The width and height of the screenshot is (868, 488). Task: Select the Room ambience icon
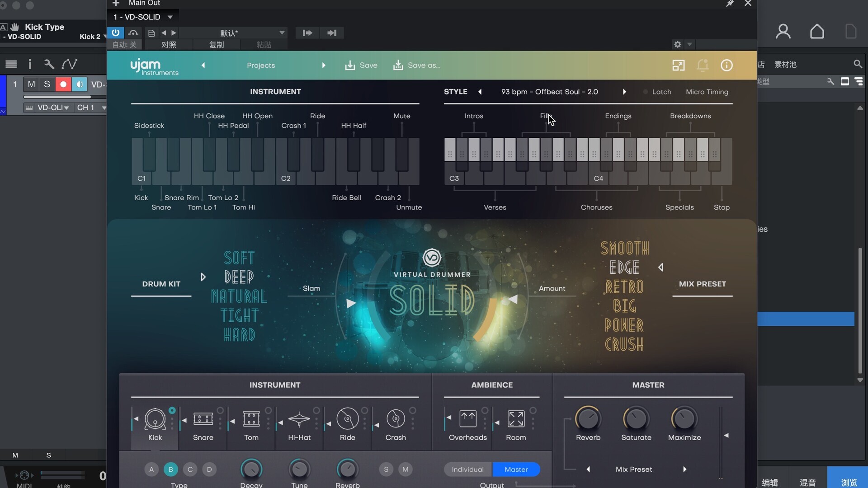(x=516, y=419)
